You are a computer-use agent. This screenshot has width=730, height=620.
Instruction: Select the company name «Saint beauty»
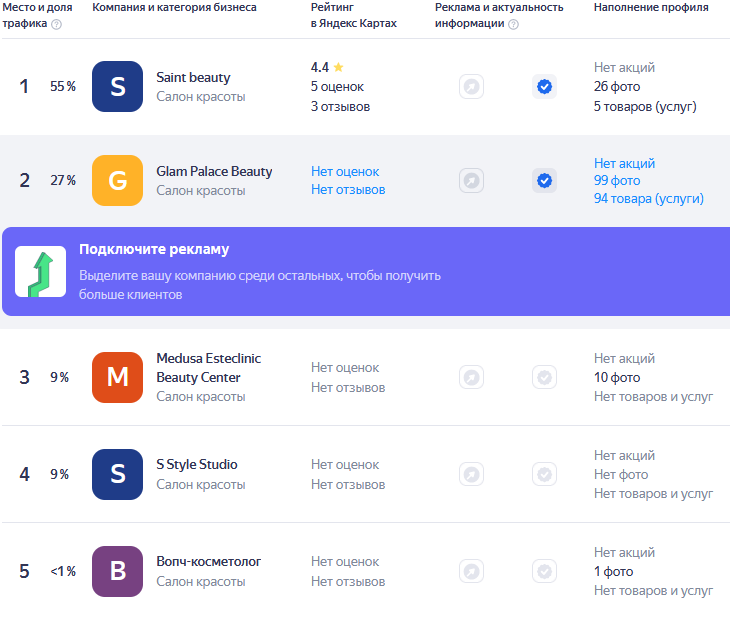point(193,78)
